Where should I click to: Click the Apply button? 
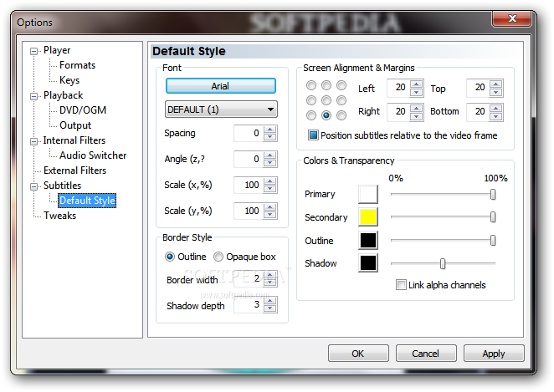coord(494,354)
